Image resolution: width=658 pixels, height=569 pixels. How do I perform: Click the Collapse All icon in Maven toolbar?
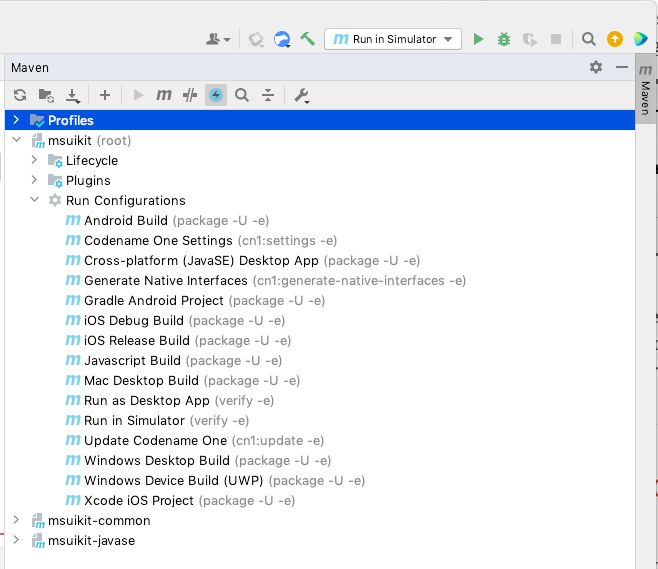point(268,95)
